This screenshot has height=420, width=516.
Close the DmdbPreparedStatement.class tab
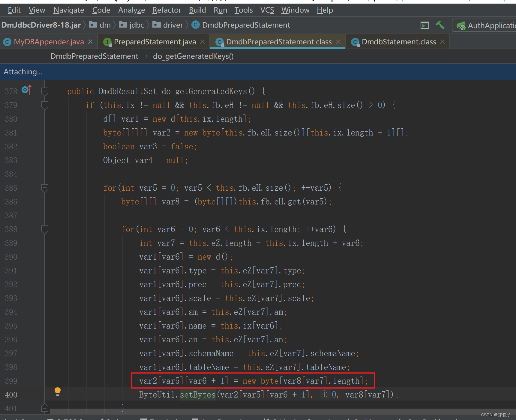point(338,42)
